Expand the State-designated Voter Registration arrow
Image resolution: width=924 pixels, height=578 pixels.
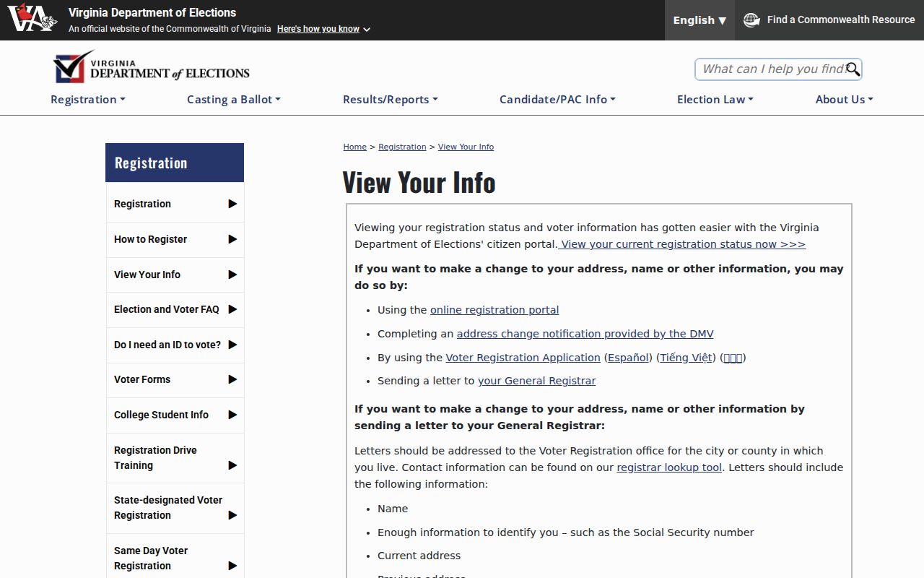[x=232, y=515]
